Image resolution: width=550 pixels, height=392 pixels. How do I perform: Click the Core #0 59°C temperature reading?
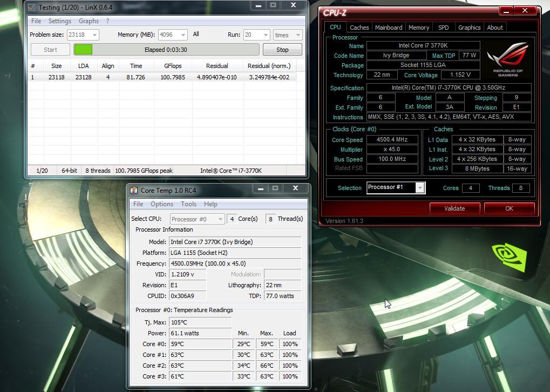click(x=200, y=344)
